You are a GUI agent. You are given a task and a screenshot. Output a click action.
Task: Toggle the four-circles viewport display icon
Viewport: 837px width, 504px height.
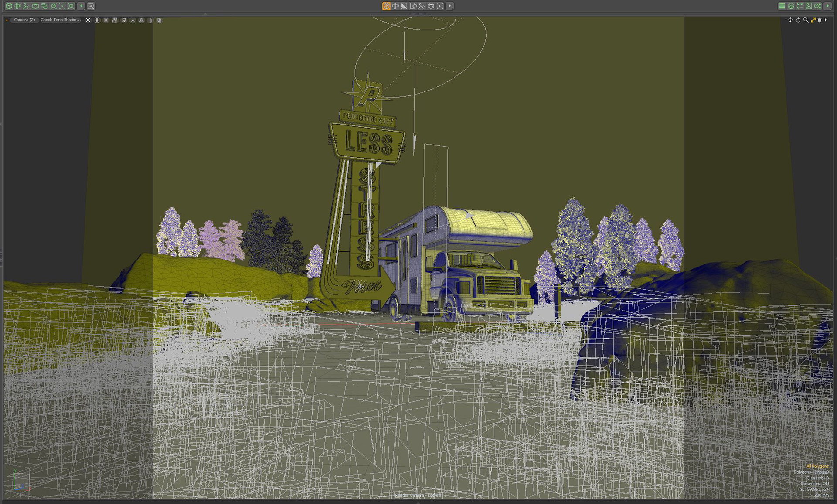[x=97, y=20]
